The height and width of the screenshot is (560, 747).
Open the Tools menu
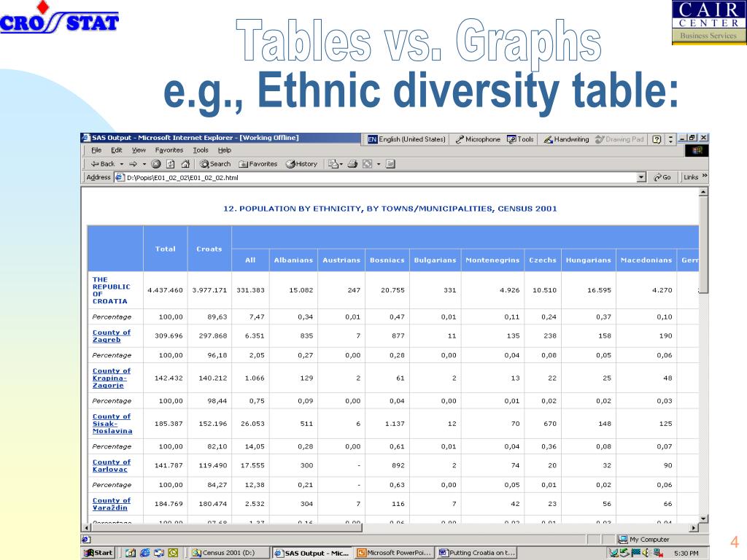click(201, 150)
